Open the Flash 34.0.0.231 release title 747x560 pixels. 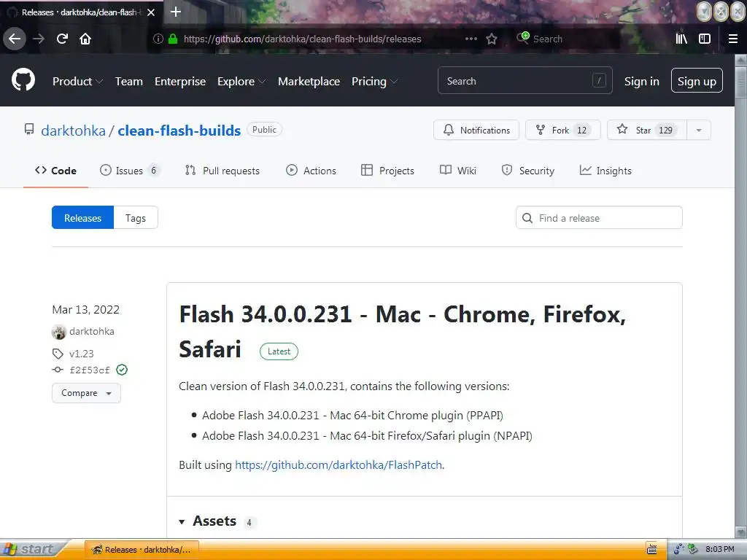[403, 332]
